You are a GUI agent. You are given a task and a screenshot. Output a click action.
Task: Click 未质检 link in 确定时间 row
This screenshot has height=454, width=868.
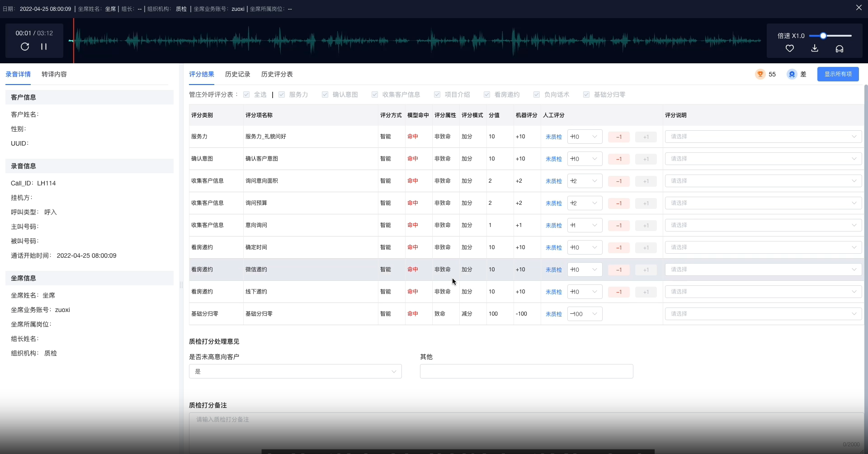(x=554, y=248)
